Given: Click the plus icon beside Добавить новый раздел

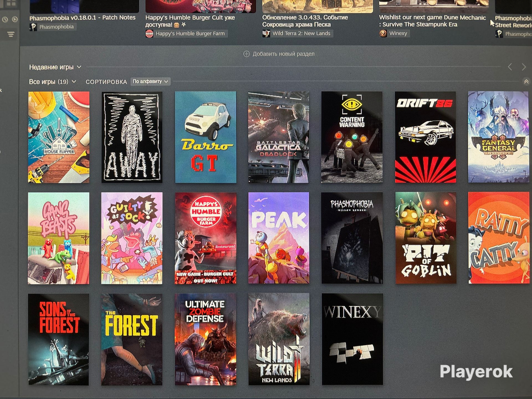Looking at the screenshot, I should [247, 54].
